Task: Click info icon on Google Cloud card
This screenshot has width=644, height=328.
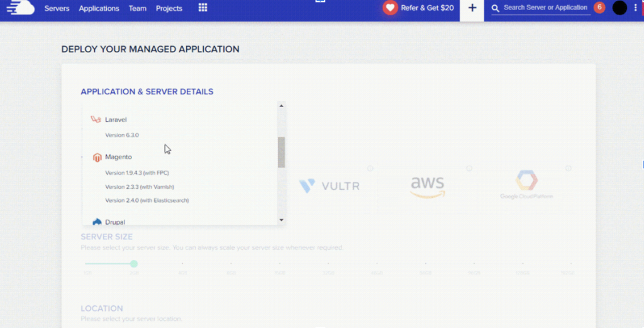Action: [x=568, y=169]
